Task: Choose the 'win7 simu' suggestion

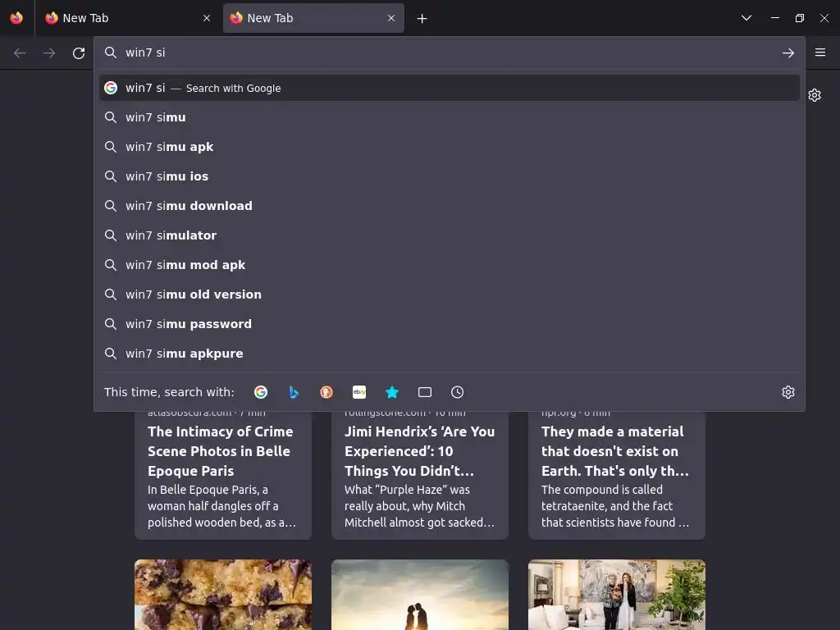Action: click(450, 117)
